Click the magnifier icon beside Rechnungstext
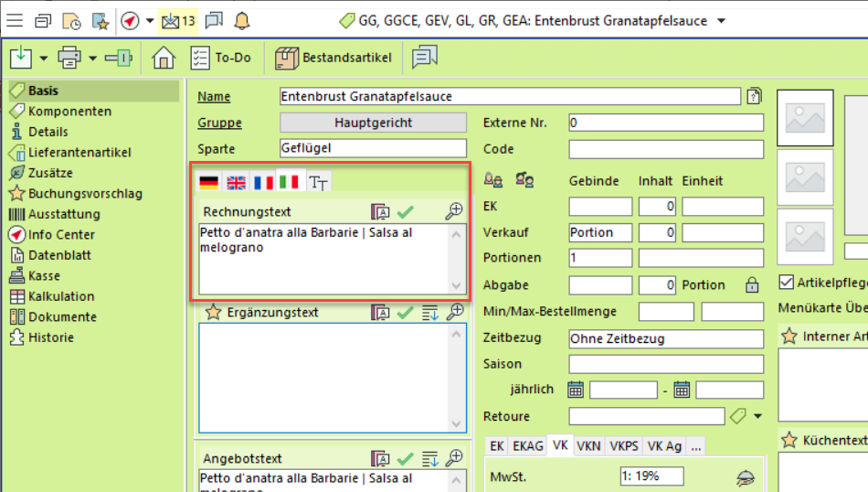 [x=454, y=211]
